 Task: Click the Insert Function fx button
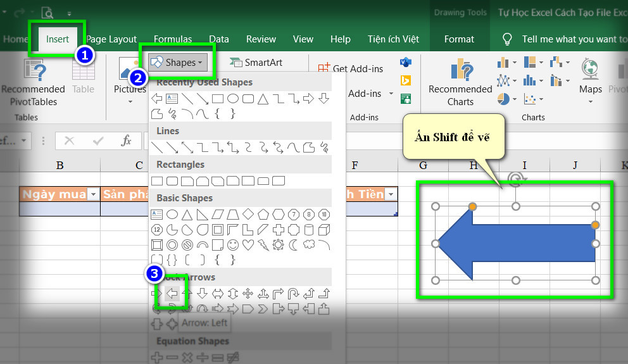126,141
